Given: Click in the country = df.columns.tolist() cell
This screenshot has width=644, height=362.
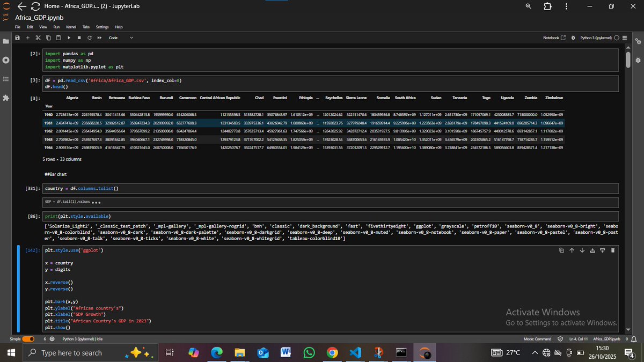Looking at the screenshot, I should click(330, 189).
